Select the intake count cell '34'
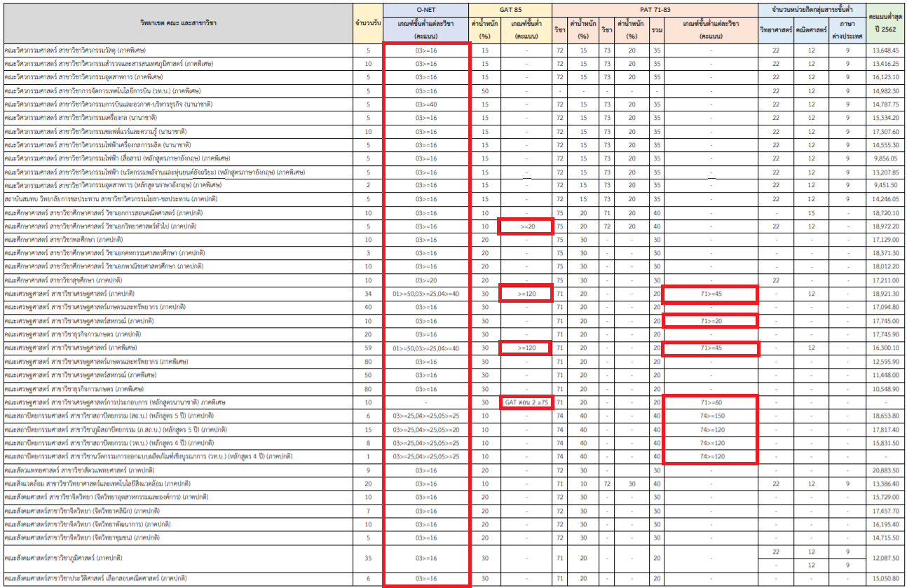 coord(368,293)
